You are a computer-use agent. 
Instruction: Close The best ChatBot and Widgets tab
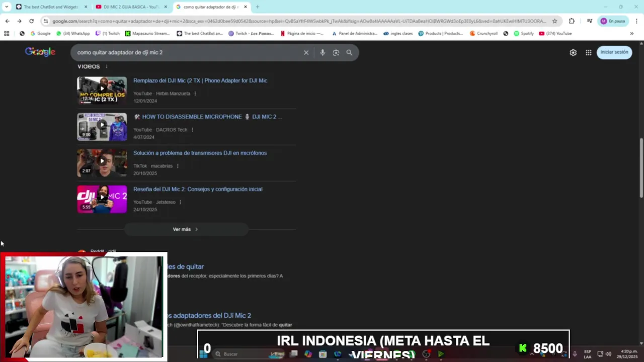tap(86, 7)
